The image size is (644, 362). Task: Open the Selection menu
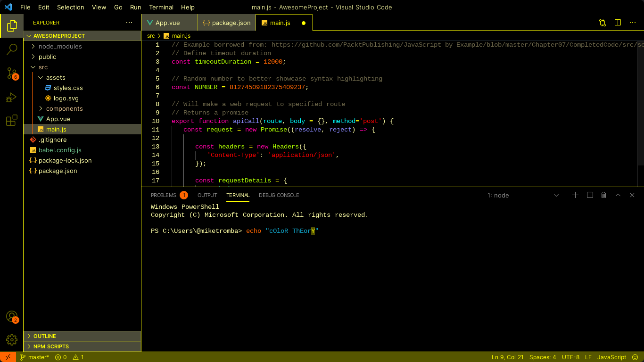71,7
